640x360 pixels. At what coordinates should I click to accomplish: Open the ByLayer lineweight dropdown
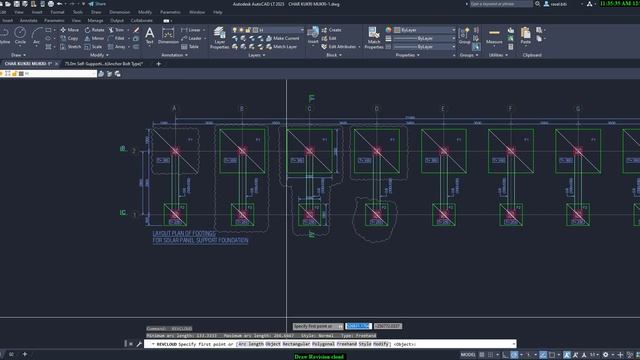tap(424, 38)
